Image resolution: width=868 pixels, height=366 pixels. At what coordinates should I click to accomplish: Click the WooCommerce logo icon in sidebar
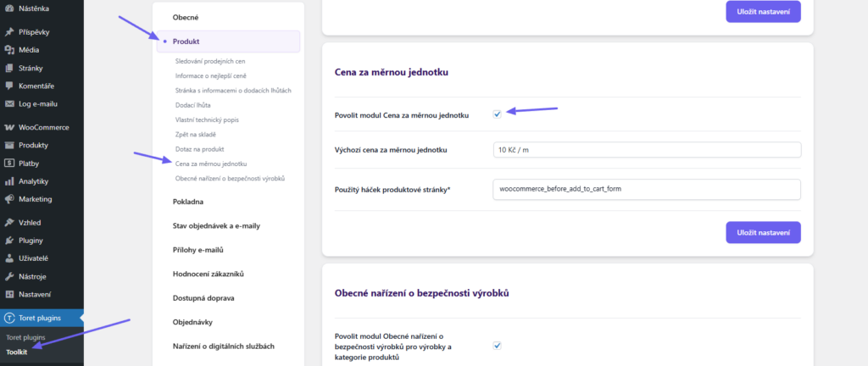(9, 127)
